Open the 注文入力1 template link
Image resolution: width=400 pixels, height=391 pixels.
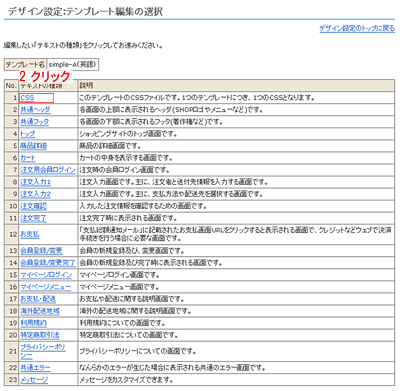tap(36, 182)
